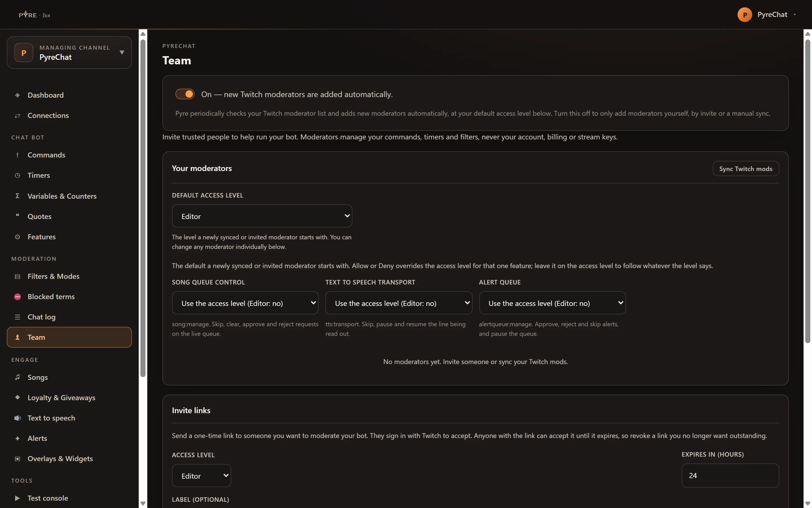
Task: Open Variables & Counters
Action: [x=69, y=196]
